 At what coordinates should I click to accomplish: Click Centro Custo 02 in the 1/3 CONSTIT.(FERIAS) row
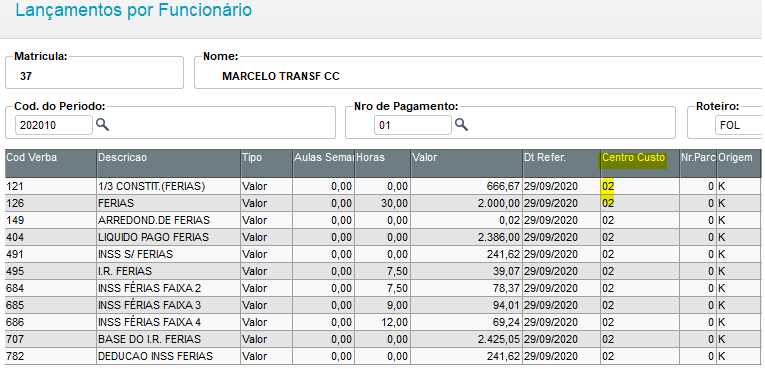tap(640, 186)
